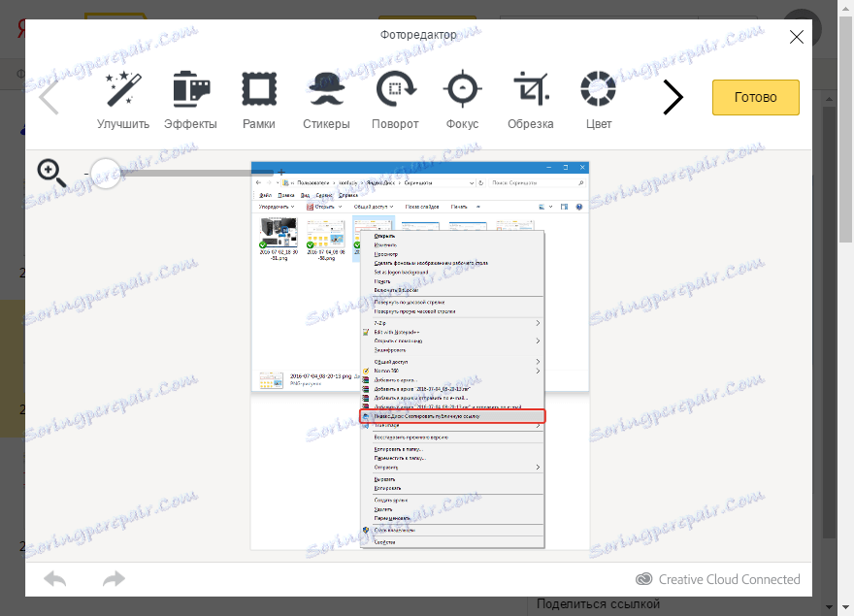Open the Эффекты film effects tool
This screenshot has width=854, height=616.
pos(190,100)
